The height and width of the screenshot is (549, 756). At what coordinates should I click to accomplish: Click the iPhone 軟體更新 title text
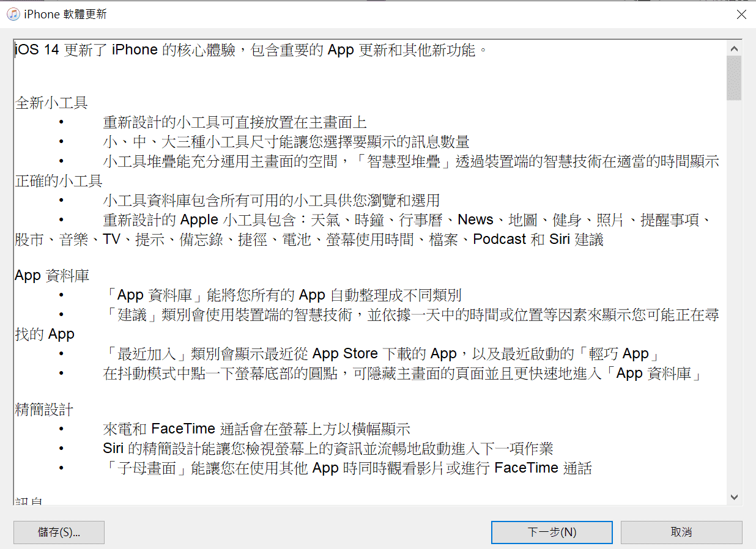[65, 14]
